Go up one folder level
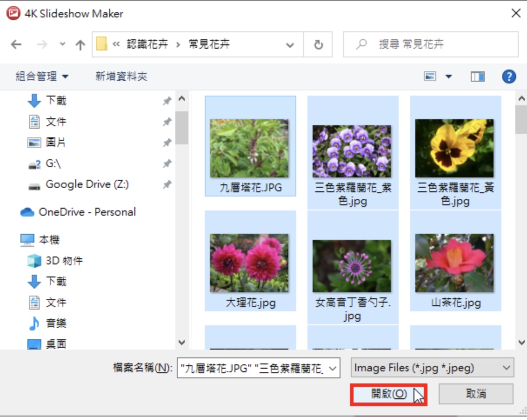Viewport: 527px width, 420px height. click(x=80, y=44)
